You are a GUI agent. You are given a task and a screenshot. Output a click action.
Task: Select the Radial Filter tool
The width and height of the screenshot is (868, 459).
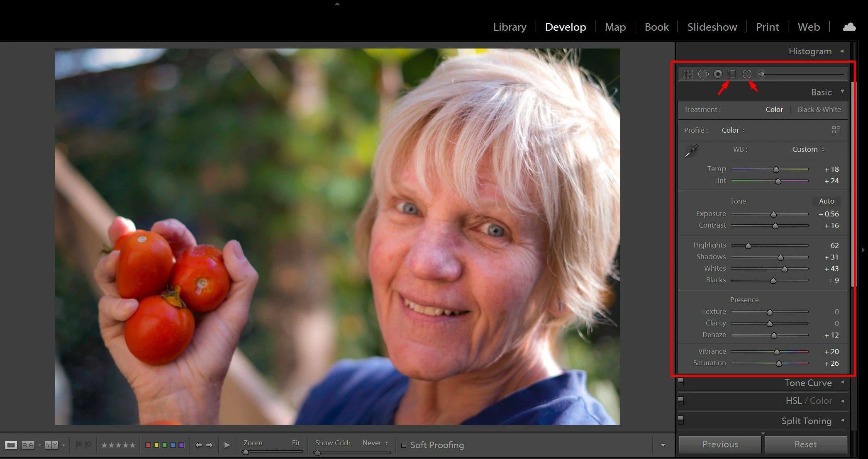click(747, 74)
